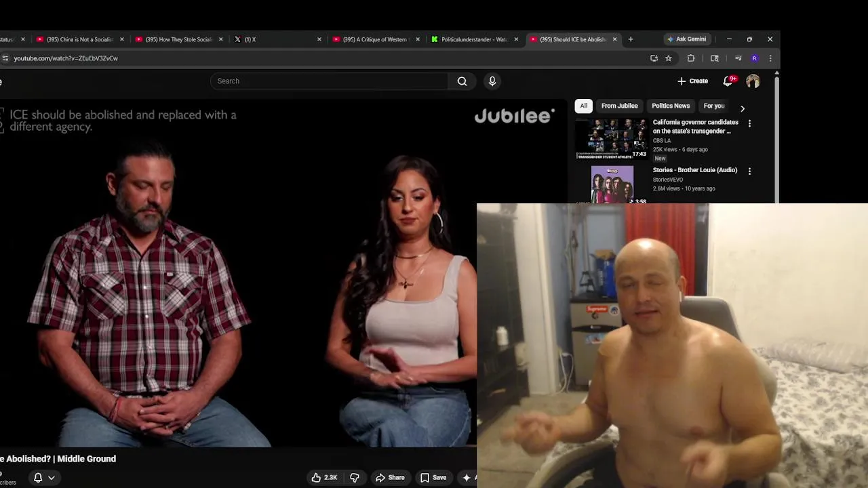
Task: Click the address bar URL
Action: coord(66,58)
